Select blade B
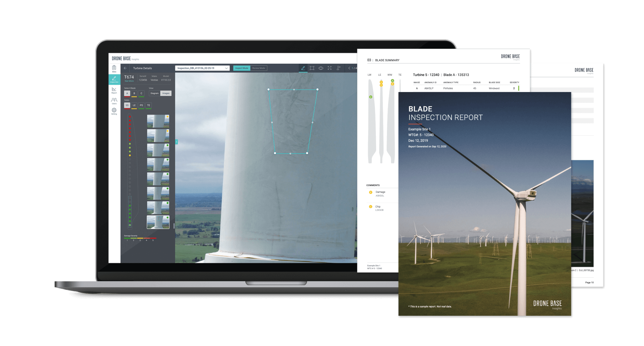The width and height of the screenshot is (644, 346). pyautogui.click(x=134, y=93)
